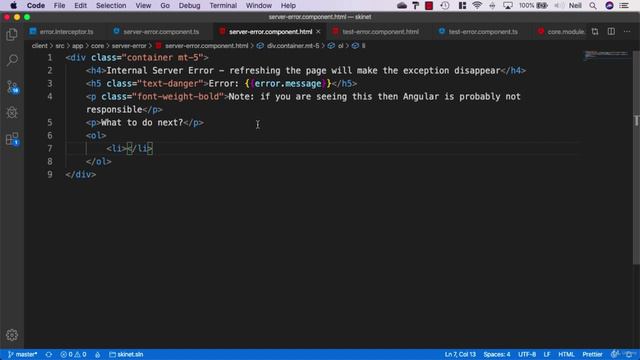
Task: Switch to test-error.component.html tab
Action: point(376,31)
